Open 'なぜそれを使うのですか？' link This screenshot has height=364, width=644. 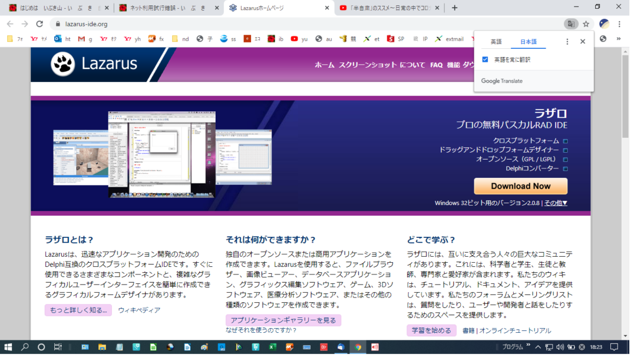click(x=261, y=330)
